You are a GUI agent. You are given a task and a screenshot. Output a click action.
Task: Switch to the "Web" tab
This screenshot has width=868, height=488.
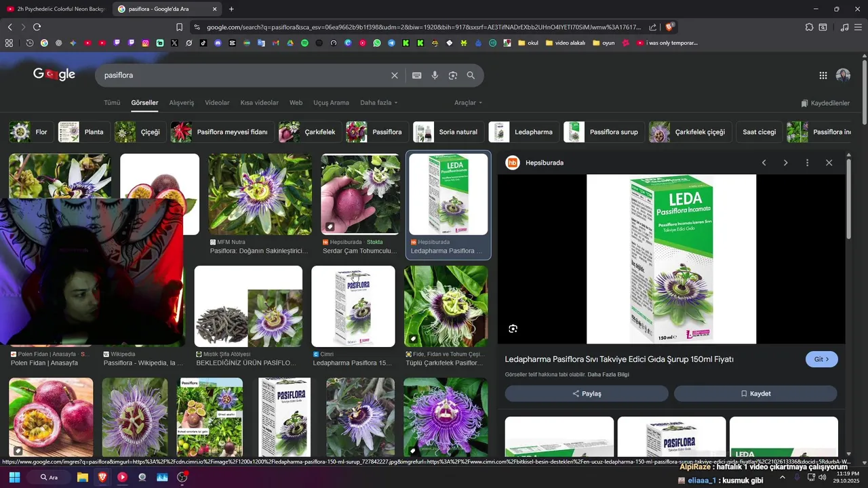296,103
